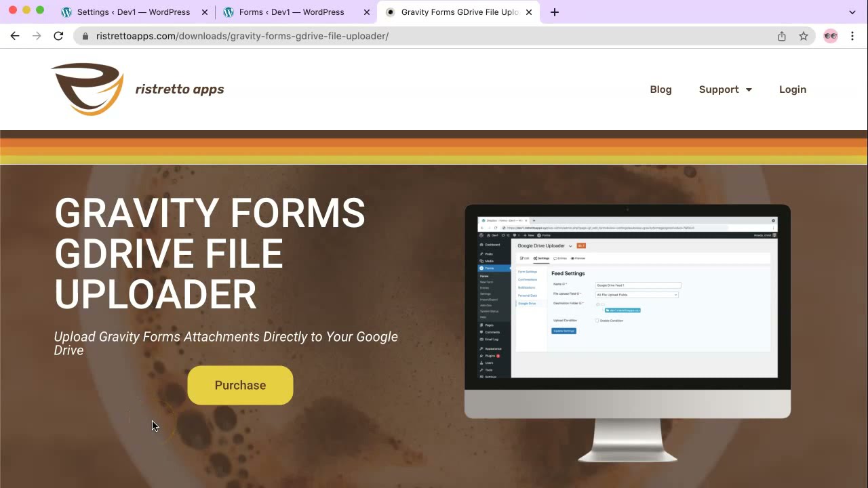868x488 pixels.
Task: Click the iMac plugin screenshot image
Action: pyautogui.click(x=627, y=332)
